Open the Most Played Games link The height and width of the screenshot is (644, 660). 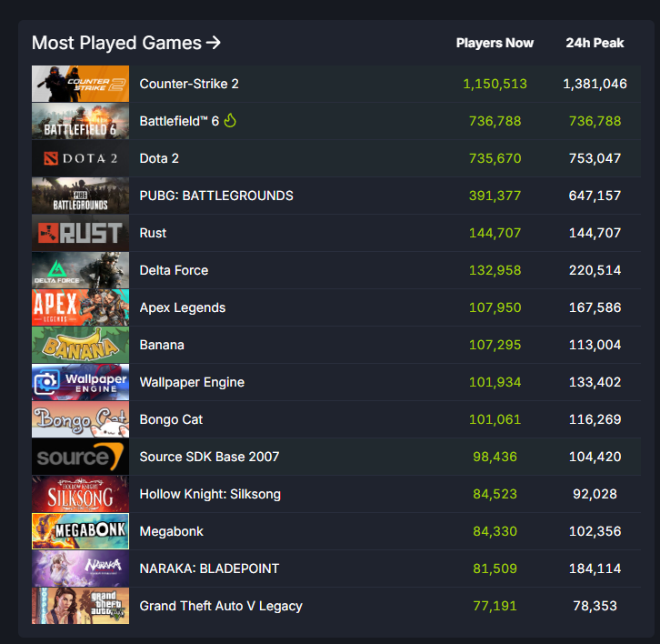tap(125, 43)
